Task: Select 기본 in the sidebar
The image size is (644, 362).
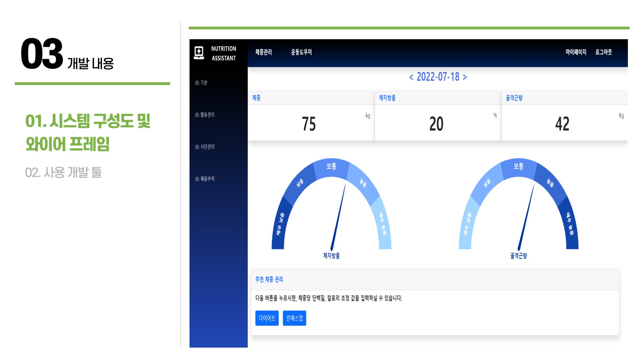Action: point(204,83)
